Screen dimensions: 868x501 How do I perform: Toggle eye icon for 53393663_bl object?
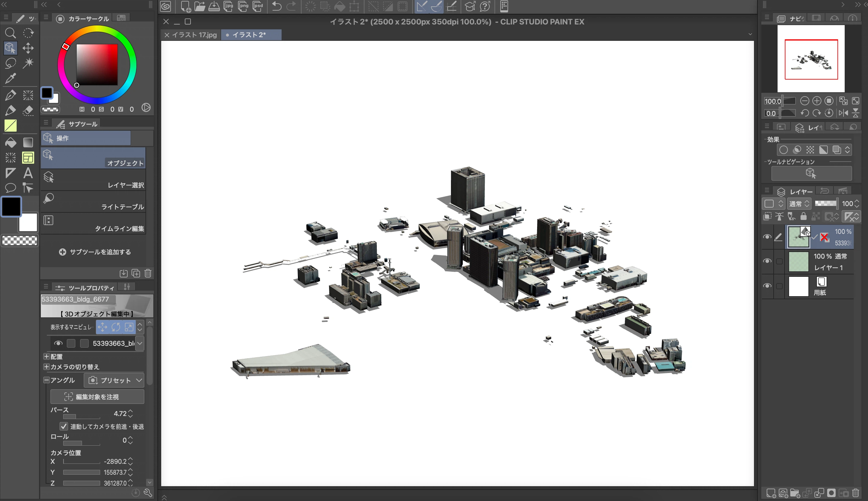(58, 343)
